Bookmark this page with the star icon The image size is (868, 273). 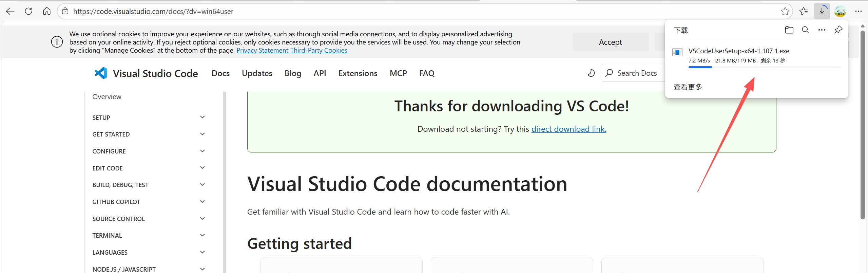785,11
